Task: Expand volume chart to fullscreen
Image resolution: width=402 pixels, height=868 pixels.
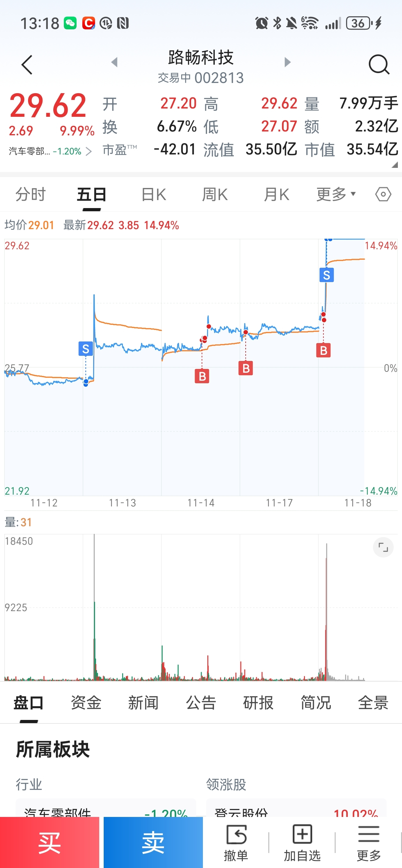Action: [x=383, y=547]
